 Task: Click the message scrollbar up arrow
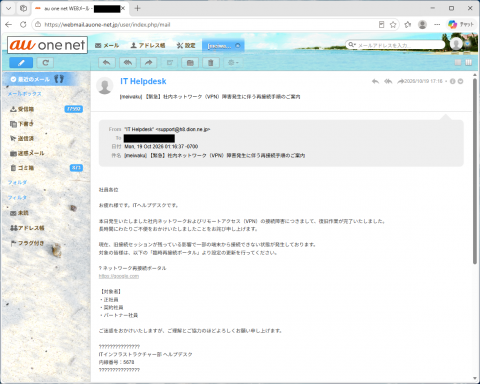[x=475, y=75]
